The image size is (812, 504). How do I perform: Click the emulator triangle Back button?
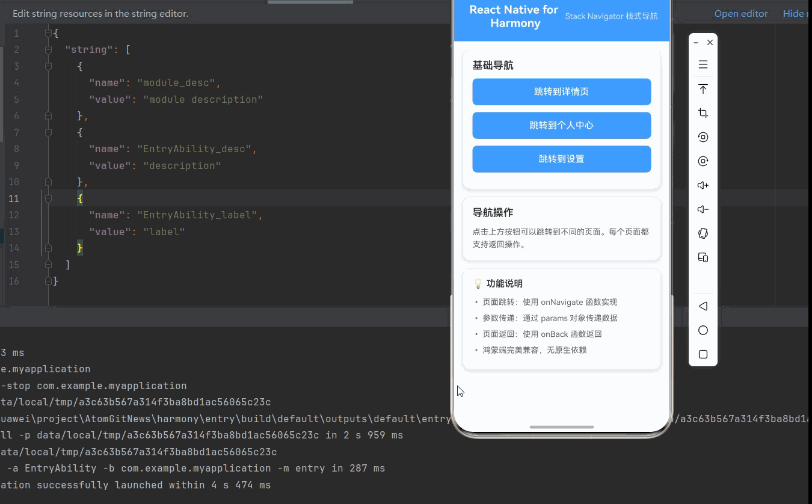(703, 306)
